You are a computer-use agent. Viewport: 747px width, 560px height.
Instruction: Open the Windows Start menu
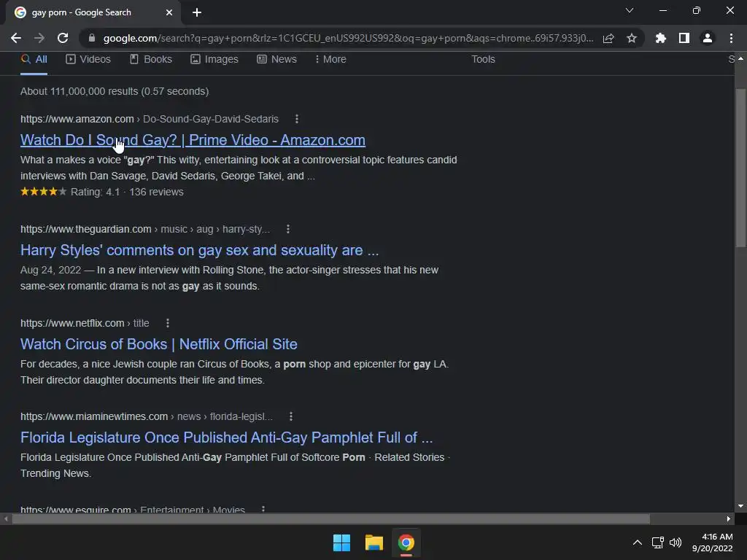[341, 542]
